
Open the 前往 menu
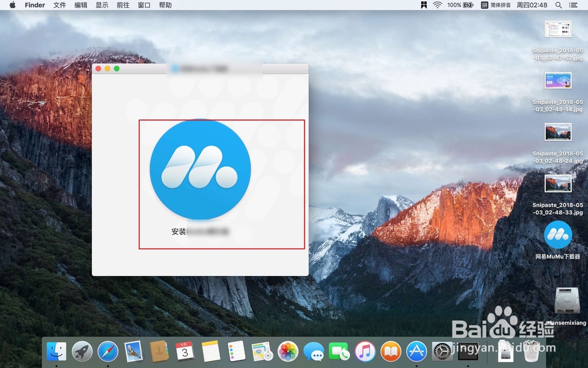[x=122, y=5]
